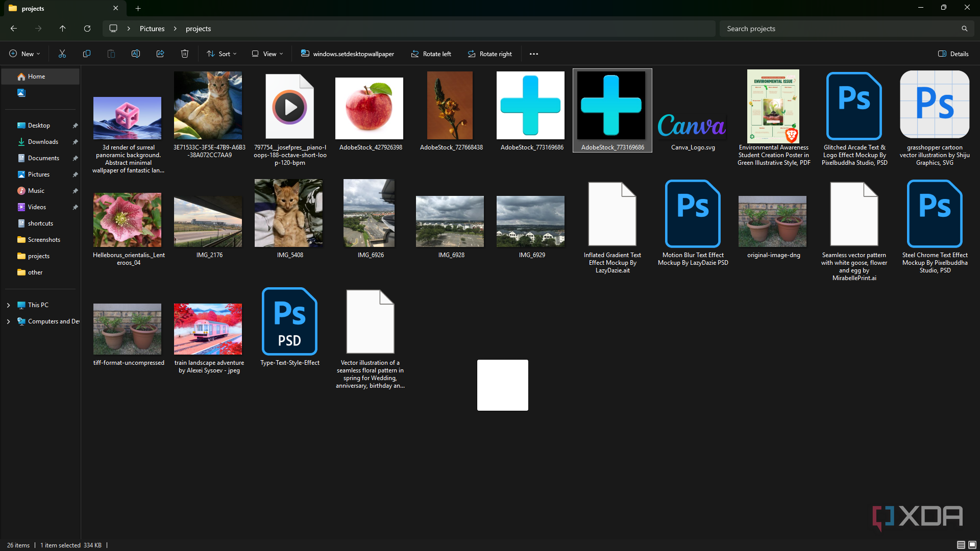Expand This PC in the sidebar
Viewport: 980px width, 551px height.
pyautogui.click(x=8, y=305)
